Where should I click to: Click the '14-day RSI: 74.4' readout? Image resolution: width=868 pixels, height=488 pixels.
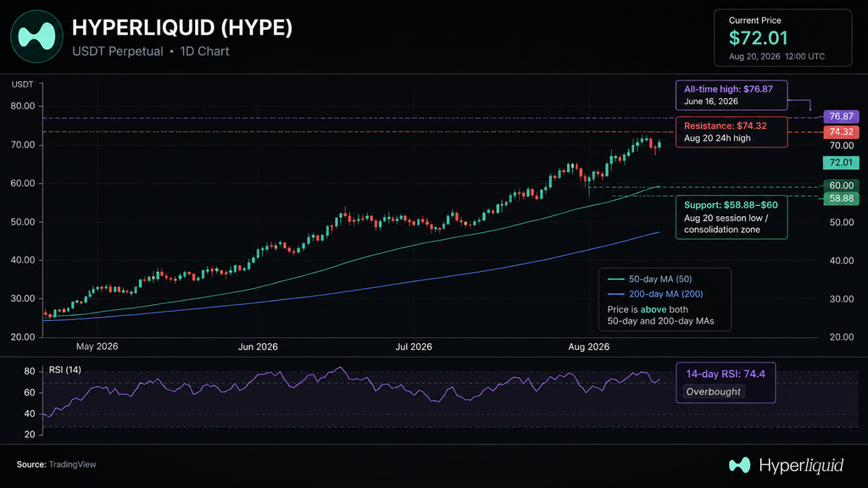click(x=726, y=374)
